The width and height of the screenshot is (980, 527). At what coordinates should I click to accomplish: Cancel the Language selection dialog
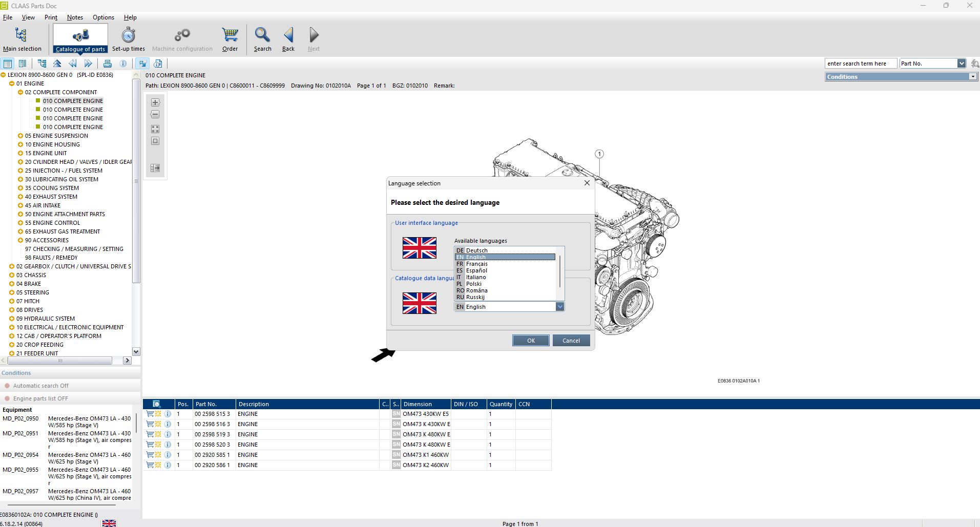[571, 340]
